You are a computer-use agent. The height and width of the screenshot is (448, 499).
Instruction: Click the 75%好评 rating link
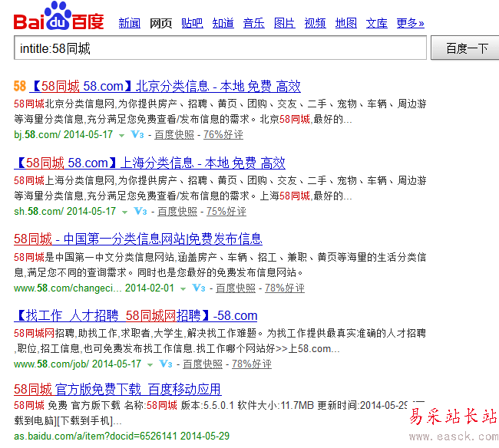click(226, 212)
